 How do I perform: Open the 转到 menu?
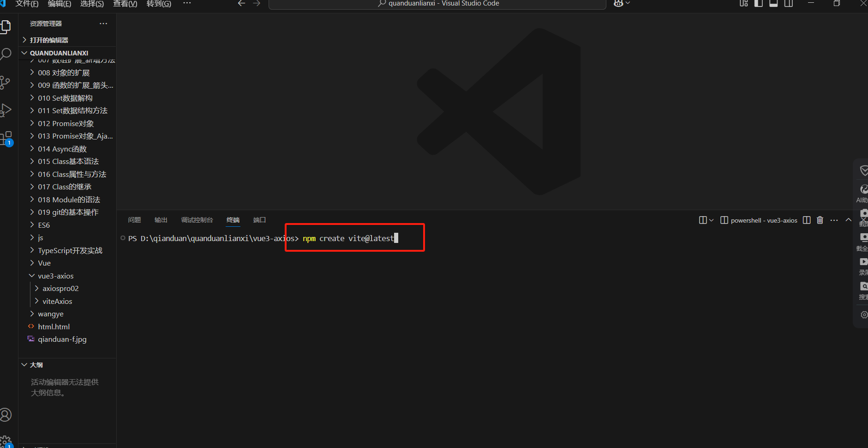click(159, 4)
